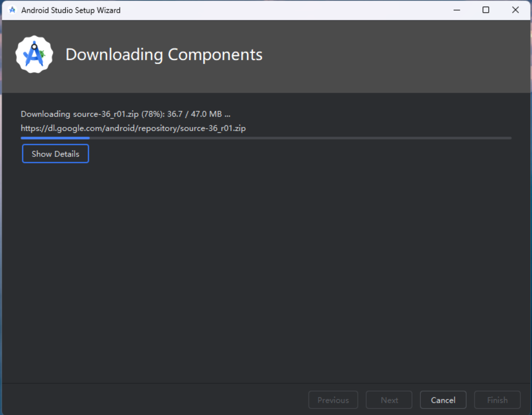Click the 'Downloading Components' heading
The height and width of the screenshot is (415, 532).
click(164, 55)
